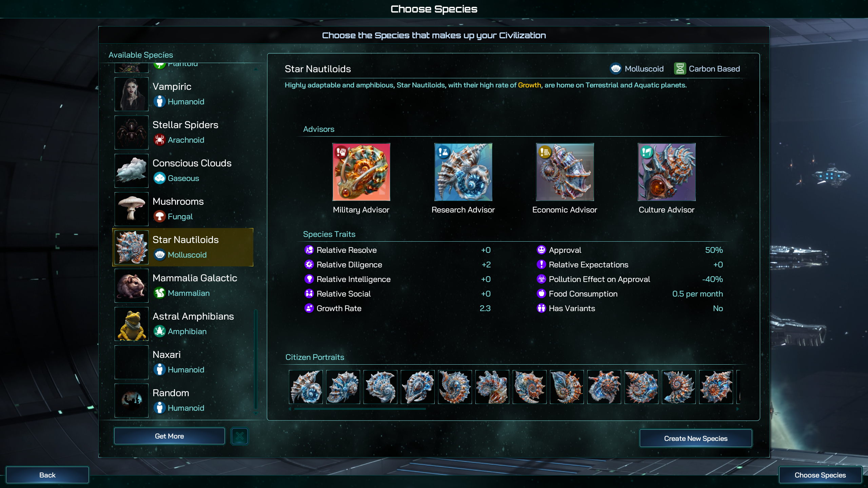The height and width of the screenshot is (488, 868).
Task: Click the Pollution Effect on Approval icon
Action: (x=541, y=279)
